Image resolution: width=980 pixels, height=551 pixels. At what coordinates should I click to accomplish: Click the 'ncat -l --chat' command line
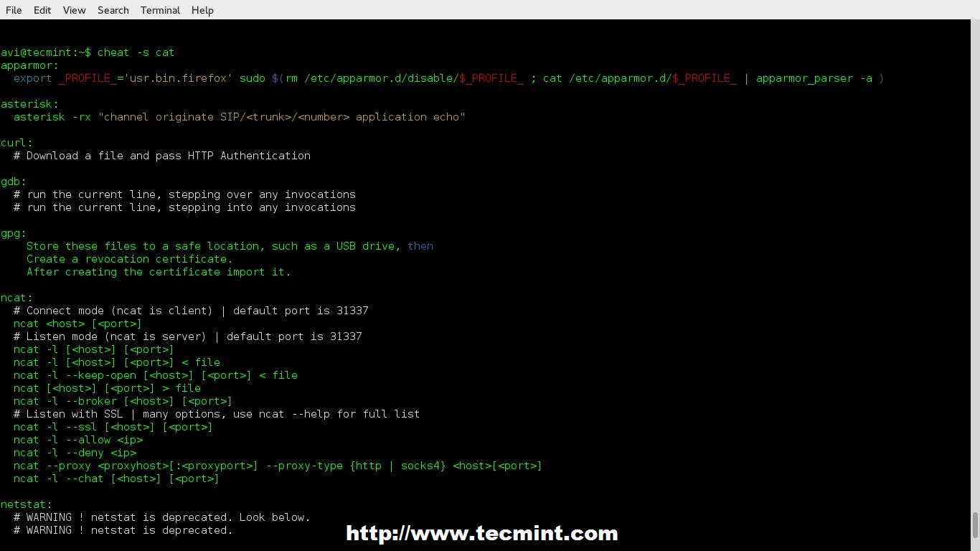tap(116, 479)
